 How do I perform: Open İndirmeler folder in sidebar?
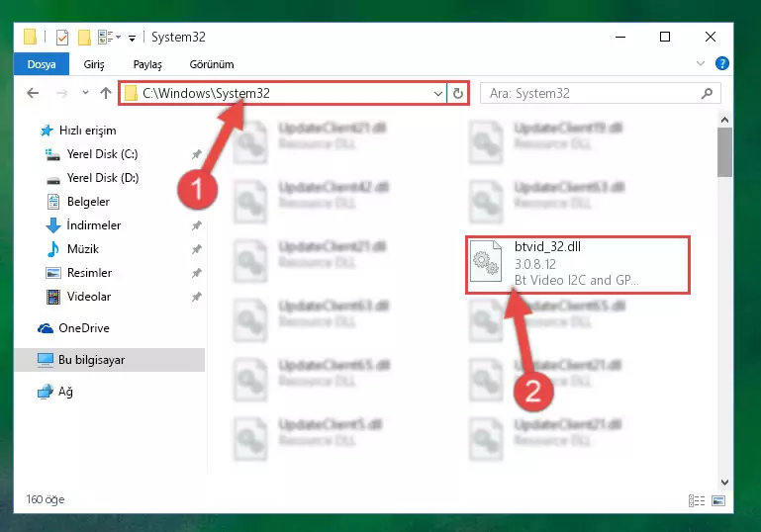coord(94,225)
